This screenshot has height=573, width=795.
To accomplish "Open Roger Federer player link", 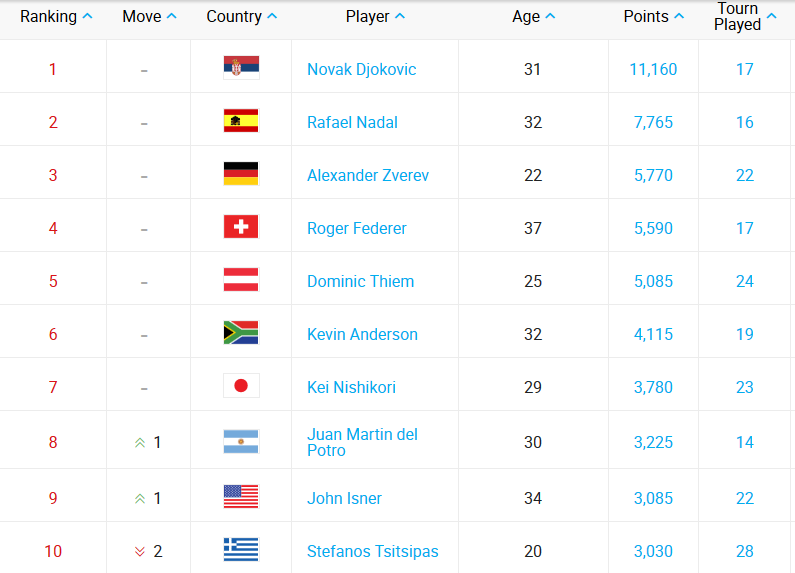I will 356,228.
